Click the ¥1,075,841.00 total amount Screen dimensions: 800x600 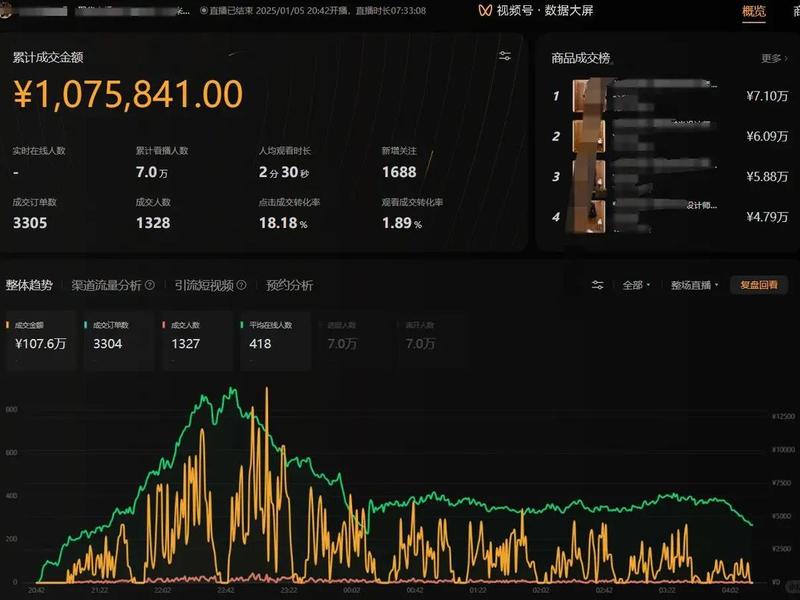click(128, 94)
